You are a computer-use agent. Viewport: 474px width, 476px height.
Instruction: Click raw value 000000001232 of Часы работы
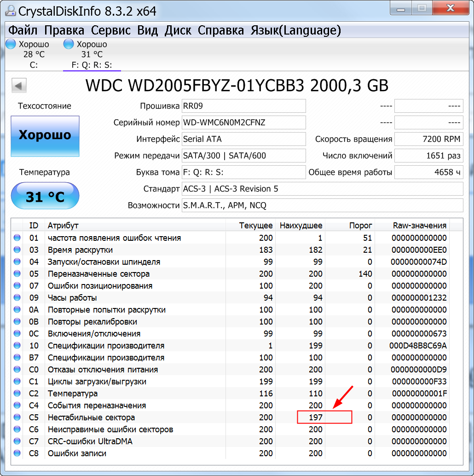pyautogui.click(x=419, y=297)
